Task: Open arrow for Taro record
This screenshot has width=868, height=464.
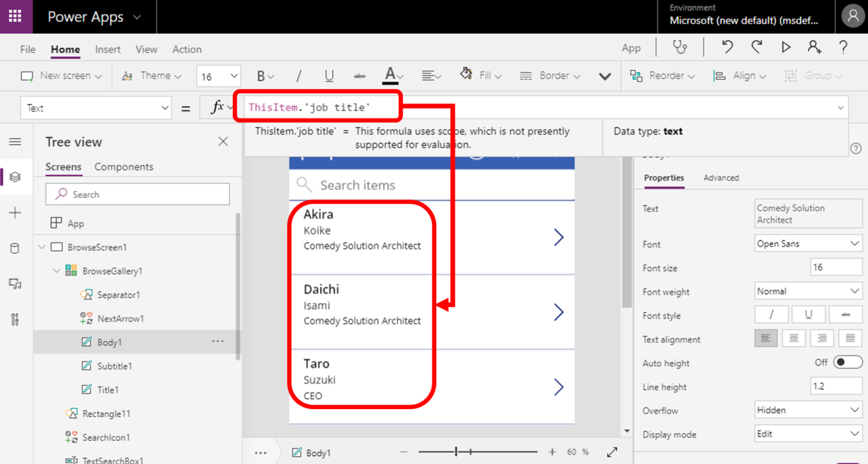Action: (558, 387)
